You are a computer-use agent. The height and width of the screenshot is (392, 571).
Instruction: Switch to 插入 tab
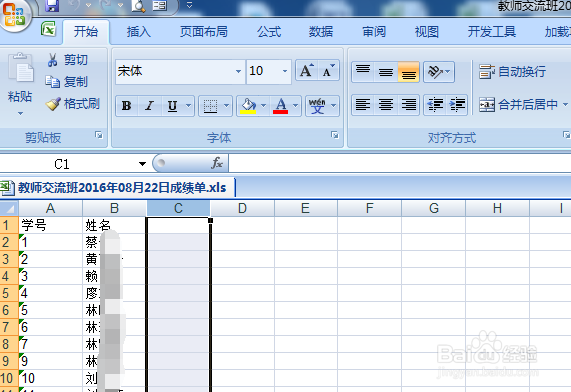[139, 32]
